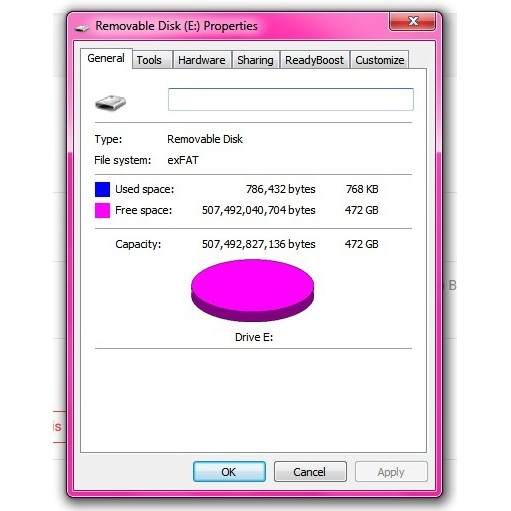
Task: Dismiss the dialog with Cancel
Action: point(310,471)
